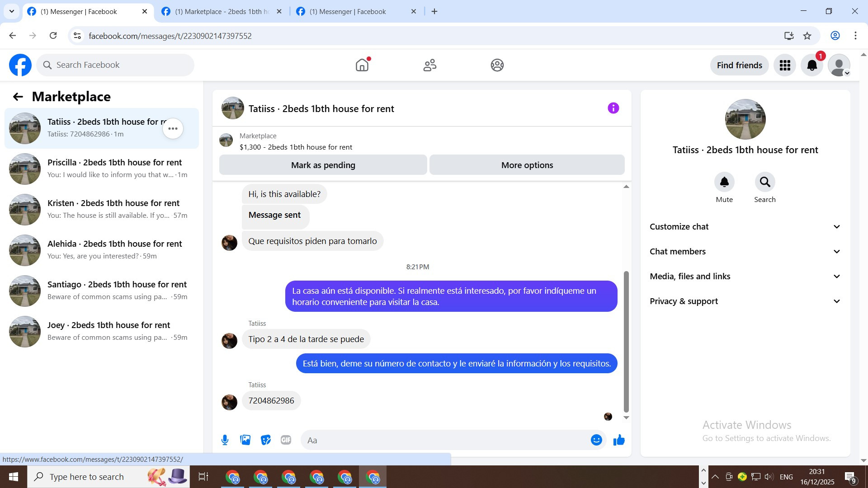
Task: Open the account profile avatar menu
Action: (839, 65)
